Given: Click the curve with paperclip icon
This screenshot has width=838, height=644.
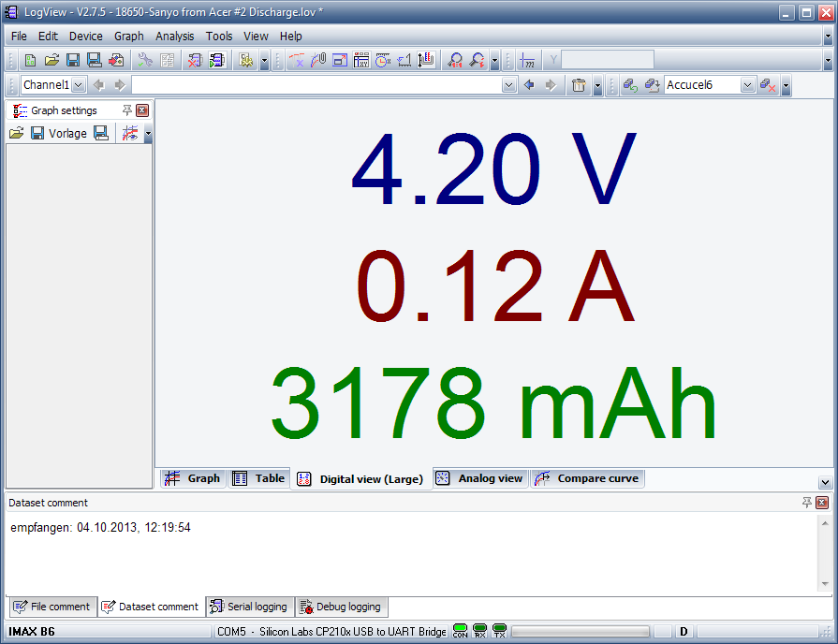Looking at the screenshot, I should click(x=318, y=61).
